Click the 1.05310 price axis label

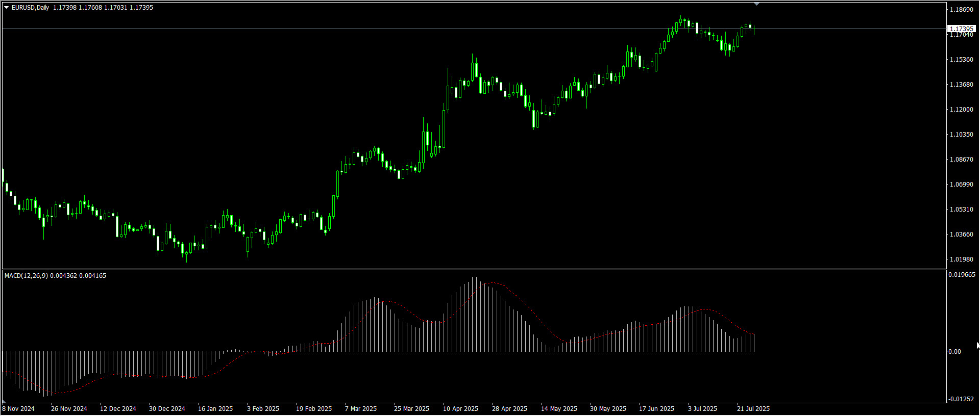point(961,210)
